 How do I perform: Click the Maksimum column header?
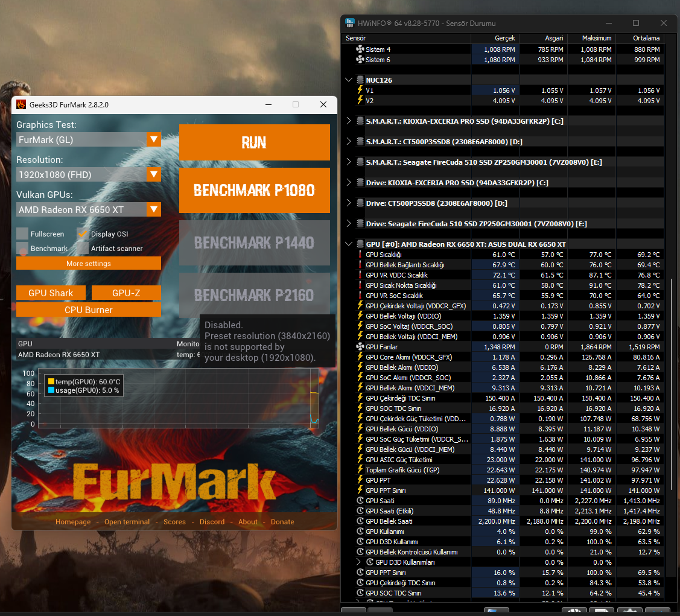click(591, 38)
